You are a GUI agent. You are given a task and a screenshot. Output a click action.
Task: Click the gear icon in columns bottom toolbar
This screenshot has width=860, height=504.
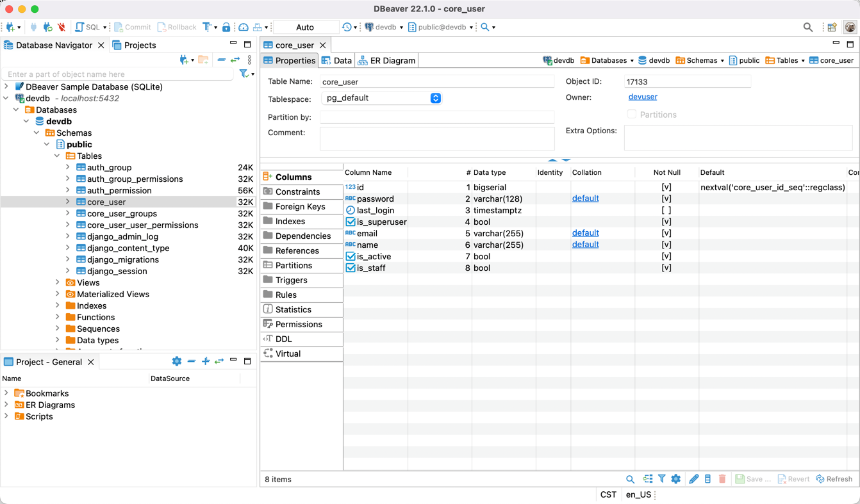pyautogui.click(x=675, y=479)
